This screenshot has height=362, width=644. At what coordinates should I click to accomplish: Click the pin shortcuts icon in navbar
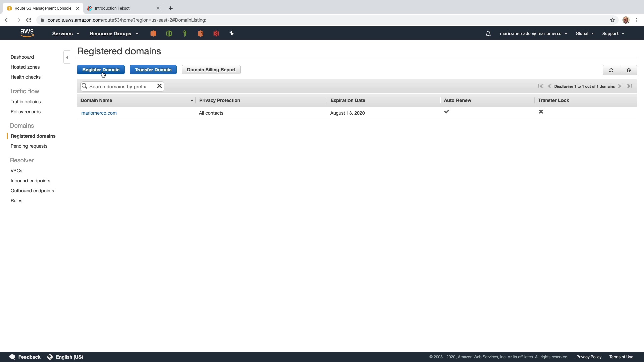(231, 33)
